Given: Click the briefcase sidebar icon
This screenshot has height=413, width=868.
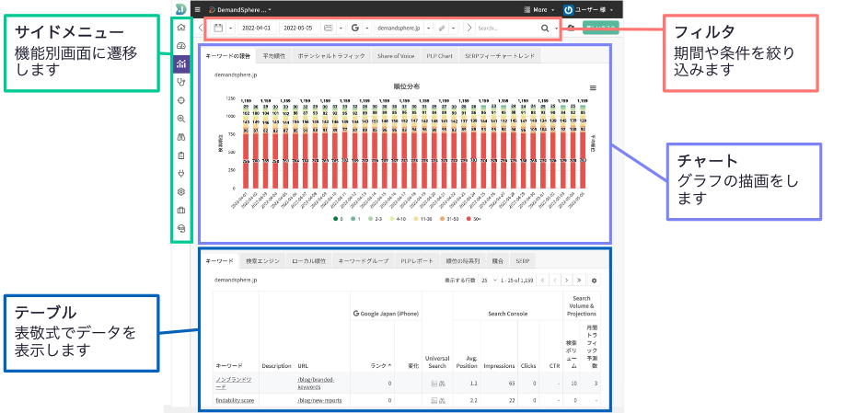Looking at the screenshot, I should coord(180,210).
